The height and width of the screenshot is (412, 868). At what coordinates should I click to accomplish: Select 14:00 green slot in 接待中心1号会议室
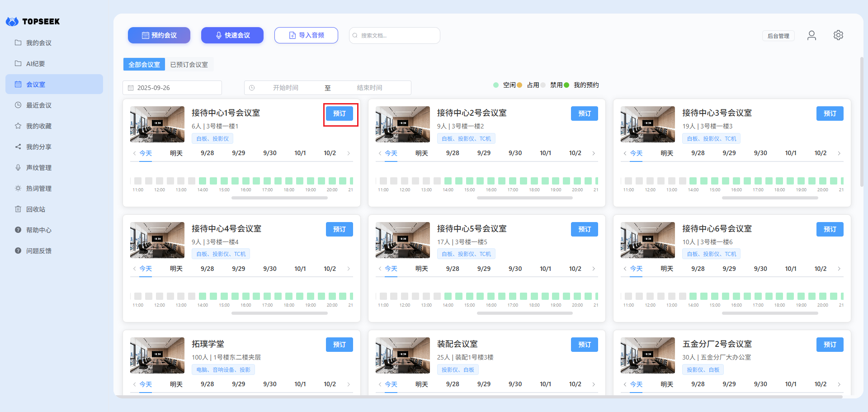(x=203, y=181)
